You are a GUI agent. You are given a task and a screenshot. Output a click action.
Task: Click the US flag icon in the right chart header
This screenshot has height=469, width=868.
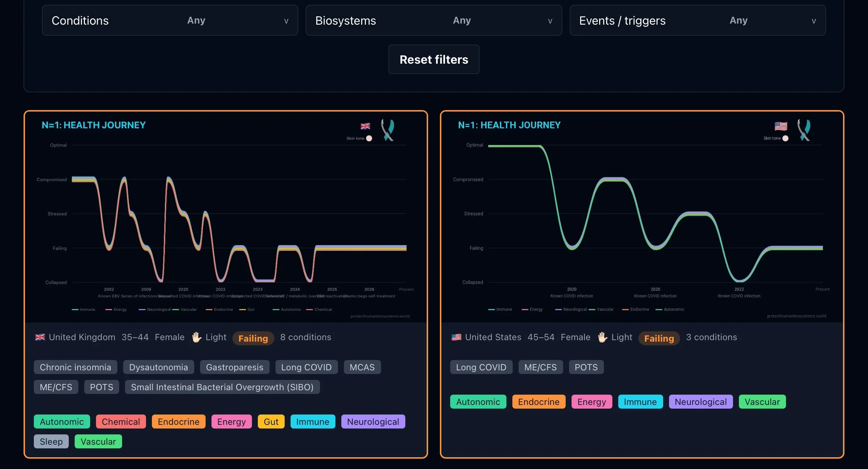coord(781,126)
